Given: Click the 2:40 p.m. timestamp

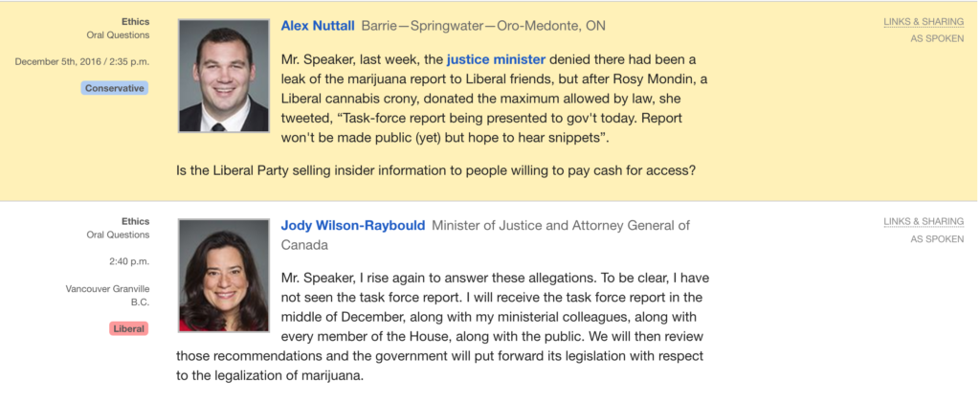Looking at the screenshot, I should coord(129,261).
